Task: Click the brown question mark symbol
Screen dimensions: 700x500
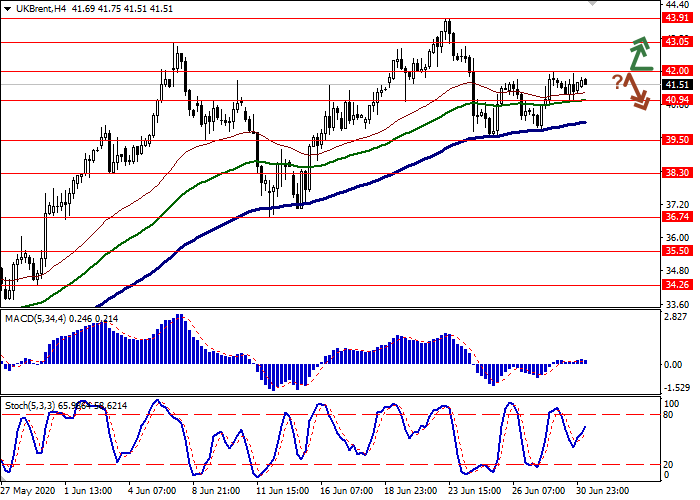Action: (x=618, y=81)
